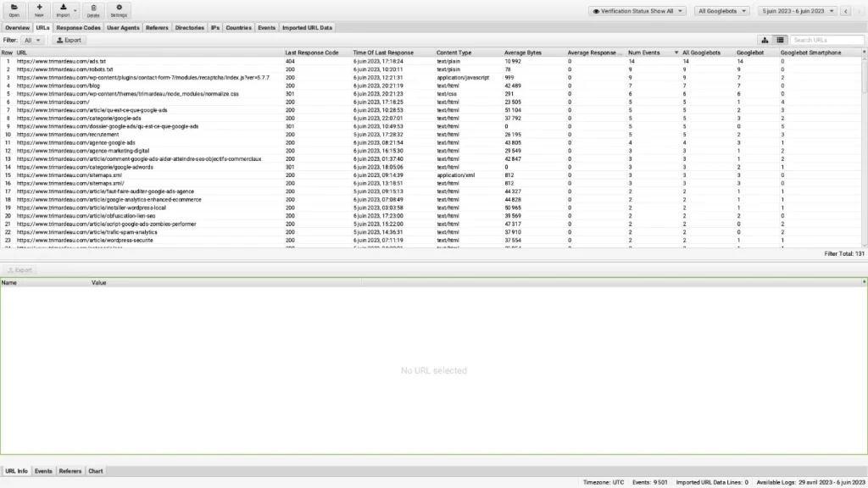Image resolution: width=868 pixels, height=488 pixels.
Task: Open the Countries tab
Action: click(x=238, y=28)
